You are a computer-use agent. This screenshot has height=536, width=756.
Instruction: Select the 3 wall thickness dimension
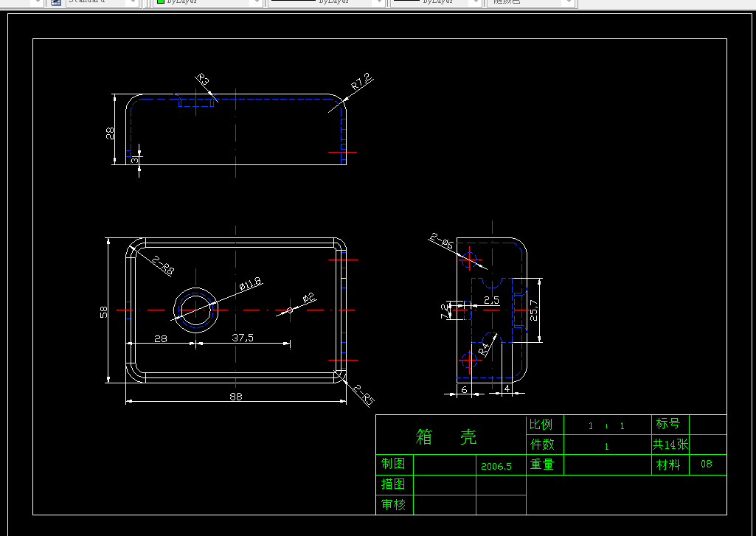coord(136,159)
